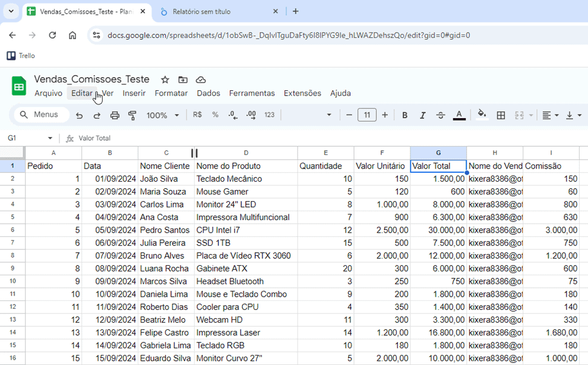Click the Print icon

tap(114, 115)
